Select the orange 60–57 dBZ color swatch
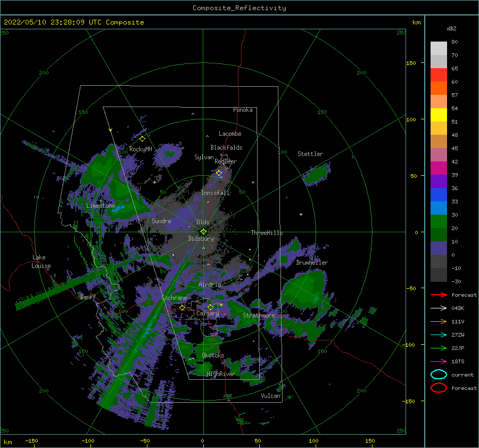 pos(439,88)
